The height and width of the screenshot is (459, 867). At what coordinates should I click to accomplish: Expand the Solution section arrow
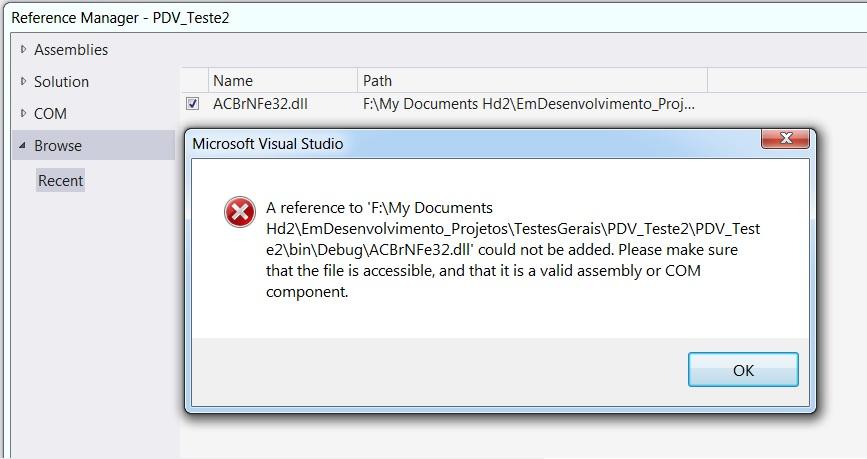[x=23, y=81]
